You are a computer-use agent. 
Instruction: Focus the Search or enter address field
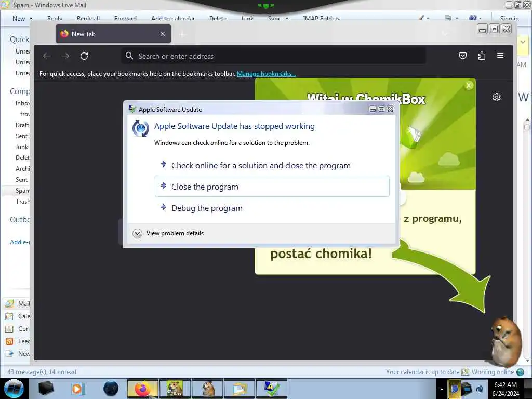coord(273,56)
